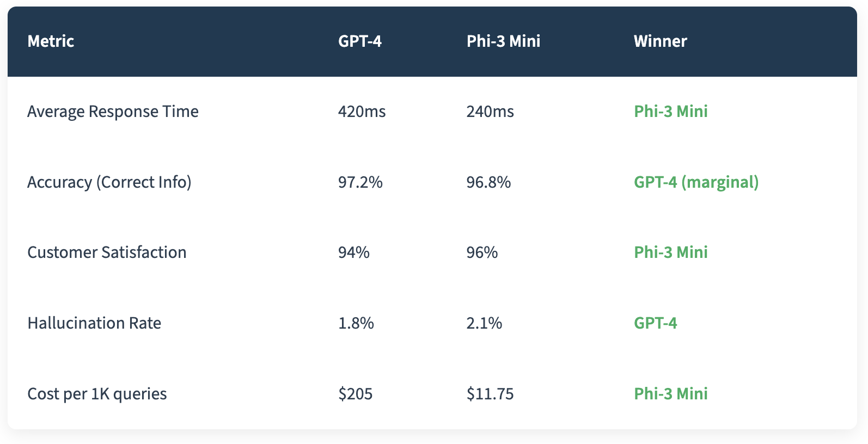Click the 1.8% hallucination value

pyautogui.click(x=356, y=323)
